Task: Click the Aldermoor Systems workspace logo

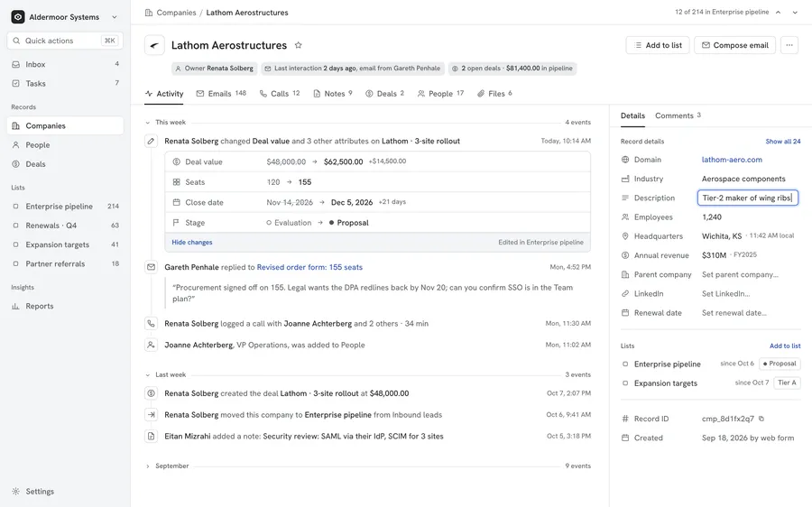Action: (18, 16)
